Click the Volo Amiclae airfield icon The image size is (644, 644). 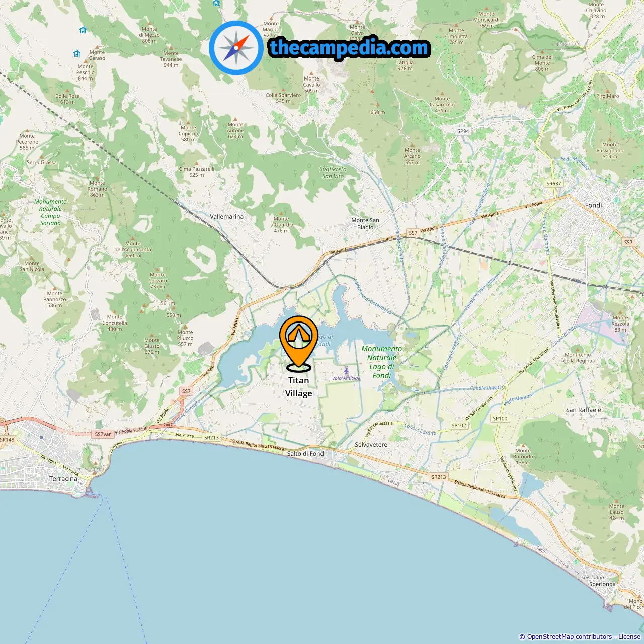pos(346,371)
